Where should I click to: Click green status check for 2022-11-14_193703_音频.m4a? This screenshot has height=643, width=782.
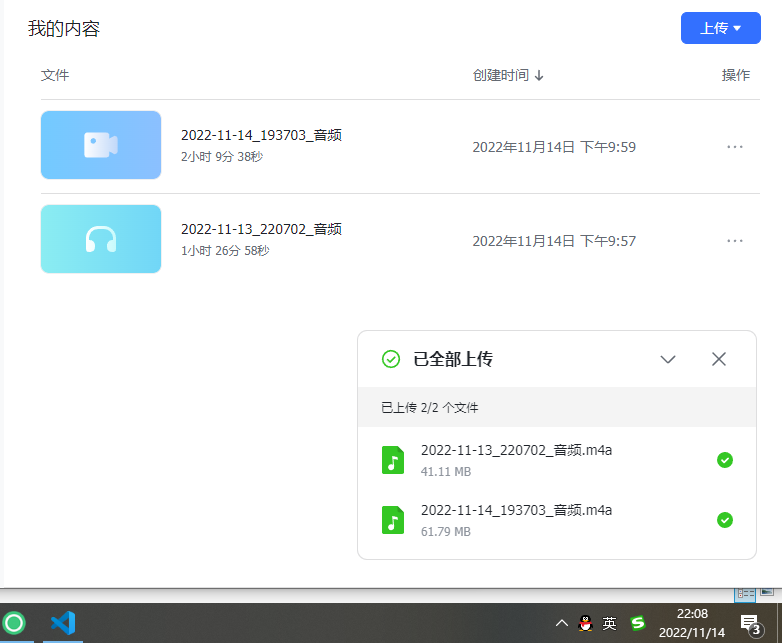click(x=725, y=520)
